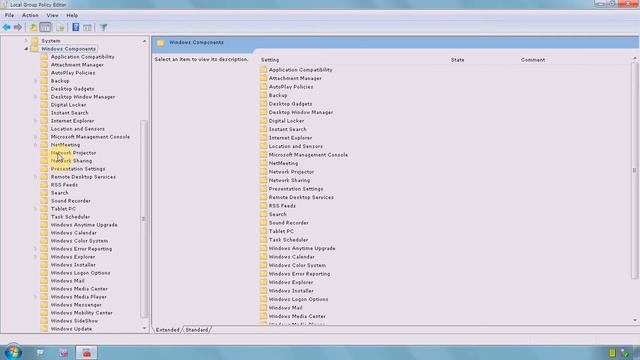Select Windows Mobility Center in the left tree
The height and width of the screenshot is (360, 640).
(82, 313)
